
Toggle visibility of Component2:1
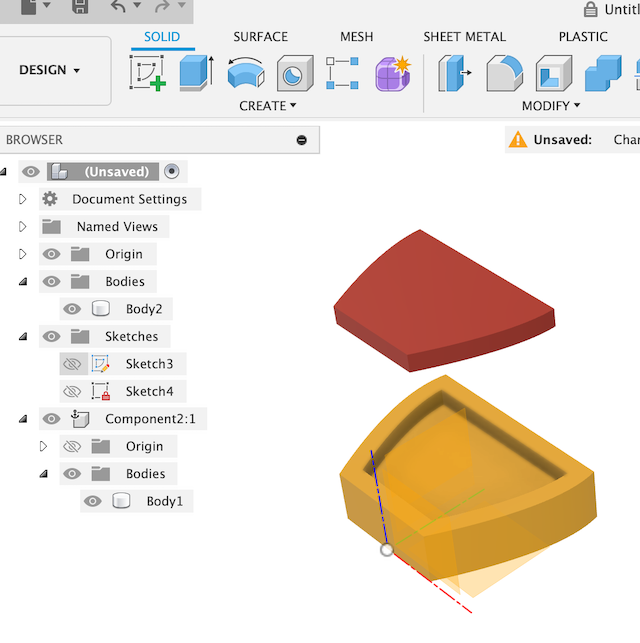[52, 419]
